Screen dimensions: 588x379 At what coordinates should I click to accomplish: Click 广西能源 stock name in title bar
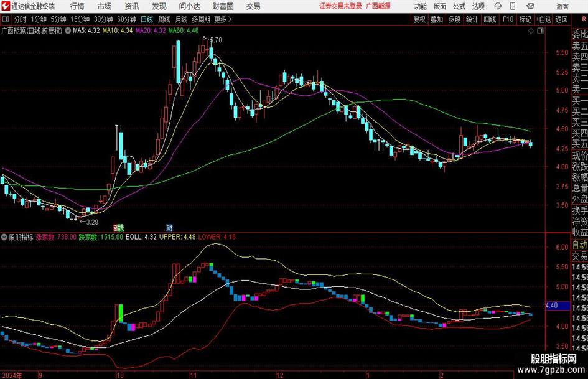tap(378, 6)
